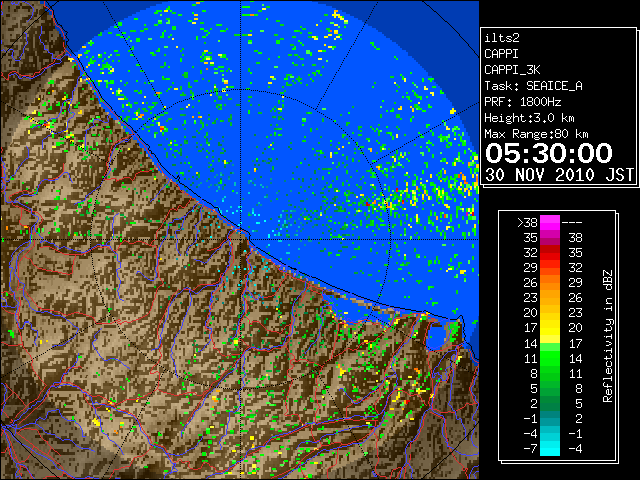The height and width of the screenshot is (480, 640).
Task: Select the 'CAPPI' product type line
Action: coord(501,54)
